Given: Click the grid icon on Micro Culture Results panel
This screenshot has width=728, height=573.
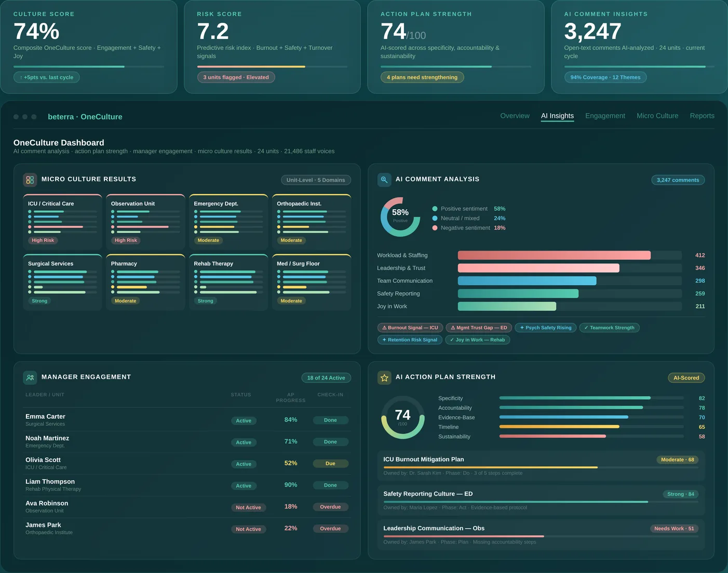Looking at the screenshot, I should (x=30, y=180).
